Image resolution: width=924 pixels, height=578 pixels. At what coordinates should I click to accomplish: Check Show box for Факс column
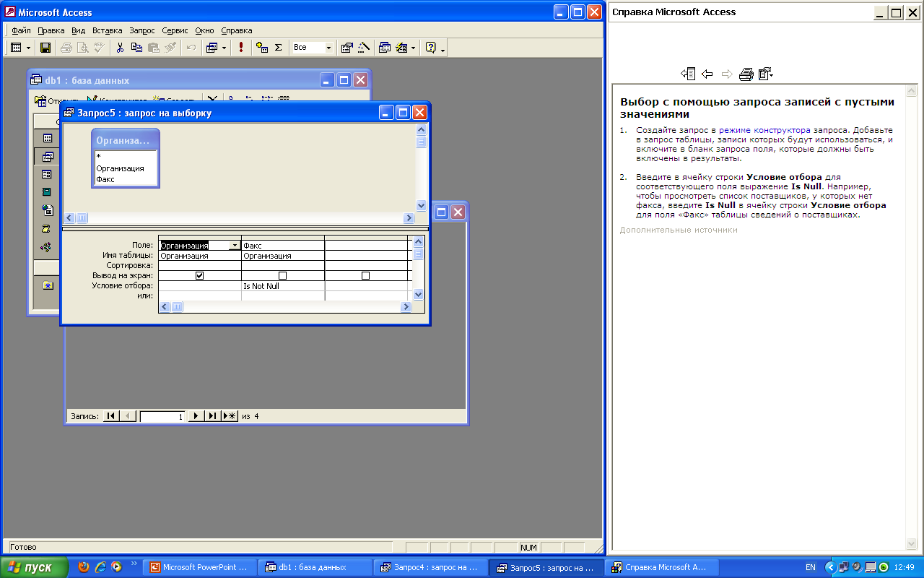tap(283, 275)
